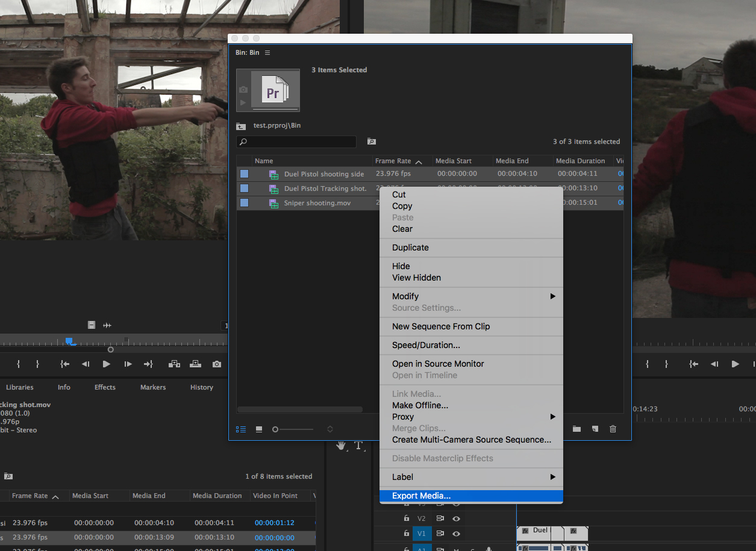
Task: Open the bin panel menu next to Bin: Bin
Action: [267, 52]
